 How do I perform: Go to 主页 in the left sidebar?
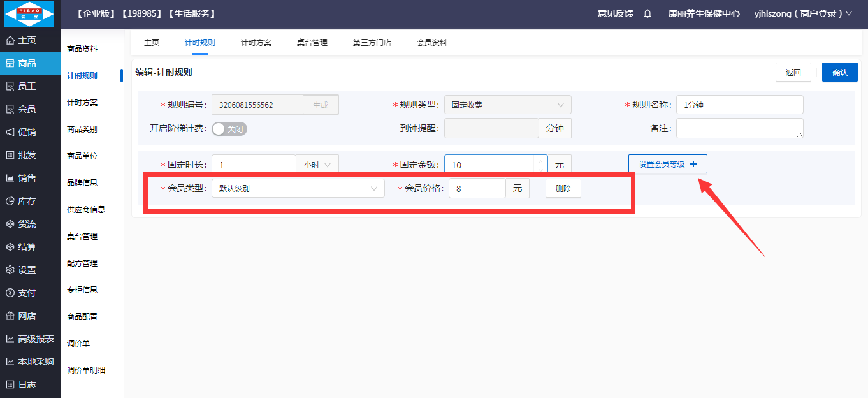click(30, 40)
